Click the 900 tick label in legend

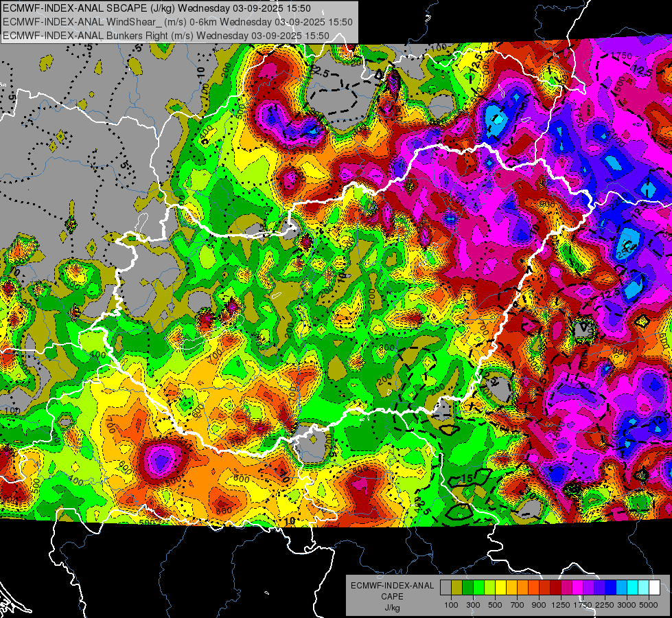click(539, 605)
